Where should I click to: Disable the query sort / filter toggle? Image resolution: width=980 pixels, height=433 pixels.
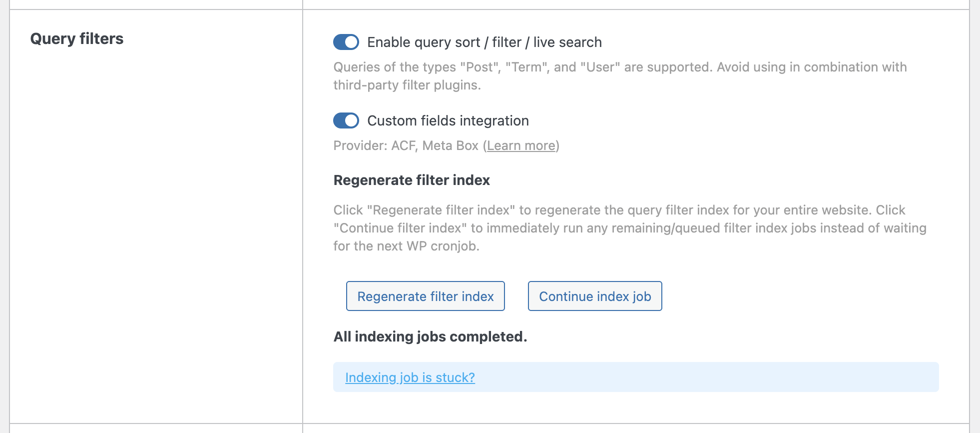point(346,42)
